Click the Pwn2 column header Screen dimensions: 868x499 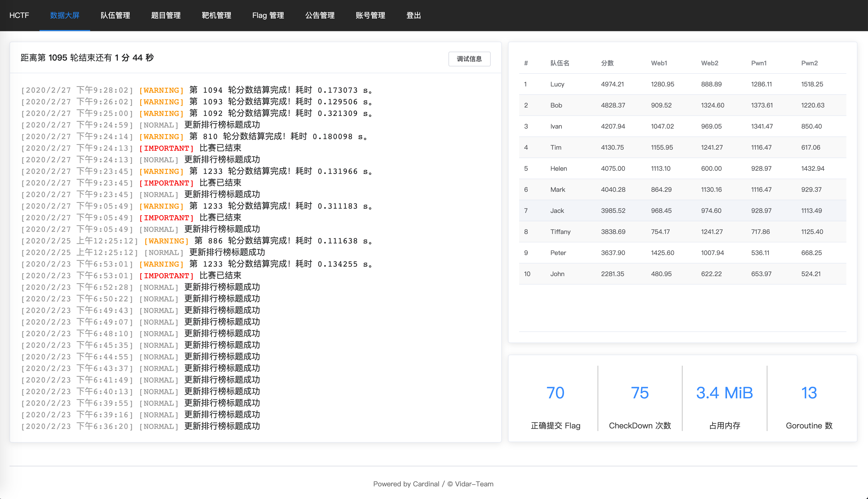pos(809,63)
